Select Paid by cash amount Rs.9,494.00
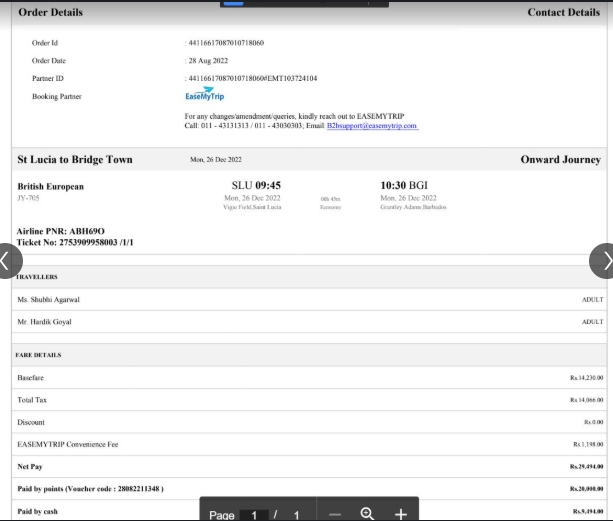This screenshot has width=613, height=521. [x=588, y=512]
